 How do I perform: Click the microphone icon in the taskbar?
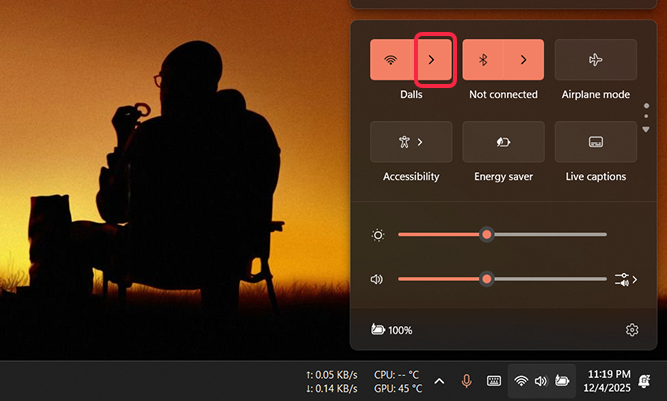tap(467, 381)
